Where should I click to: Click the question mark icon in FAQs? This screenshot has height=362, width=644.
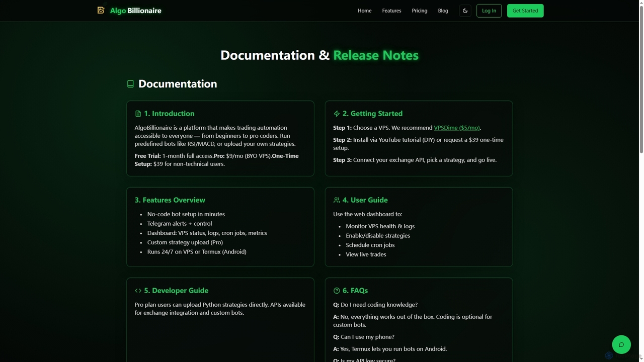[x=337, y=291]
